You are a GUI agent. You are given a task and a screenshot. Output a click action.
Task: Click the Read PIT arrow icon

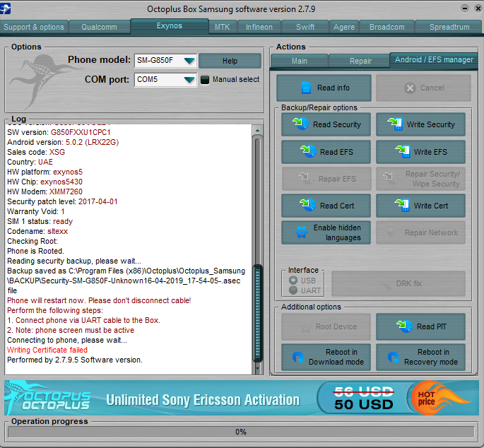pyautogui.click(x=404, y=326)
